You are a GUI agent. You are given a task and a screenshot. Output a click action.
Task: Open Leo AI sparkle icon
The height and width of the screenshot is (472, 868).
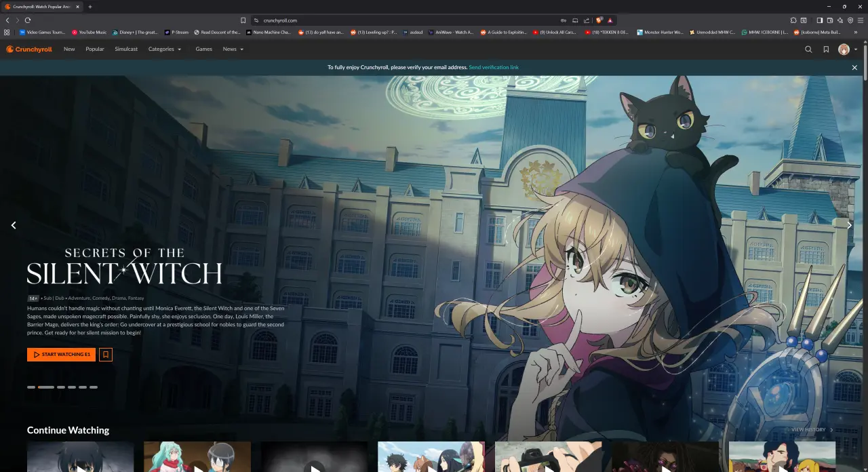coord(840,20)
